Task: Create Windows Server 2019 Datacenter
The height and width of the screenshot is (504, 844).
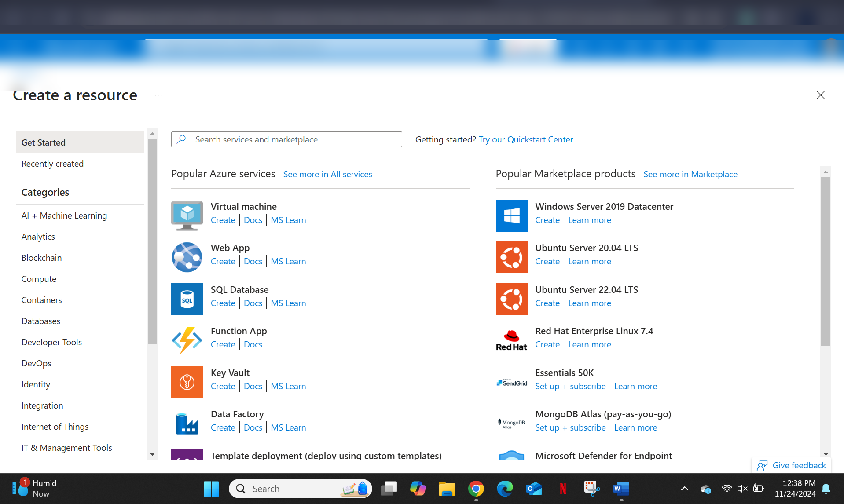Action: (x=547, y=220)
